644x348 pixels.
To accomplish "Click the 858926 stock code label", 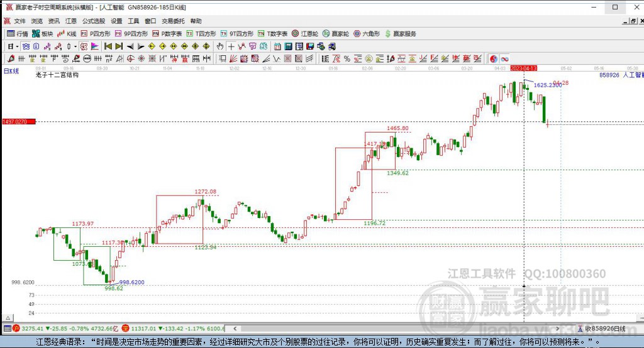I will (x=609, y=75).
